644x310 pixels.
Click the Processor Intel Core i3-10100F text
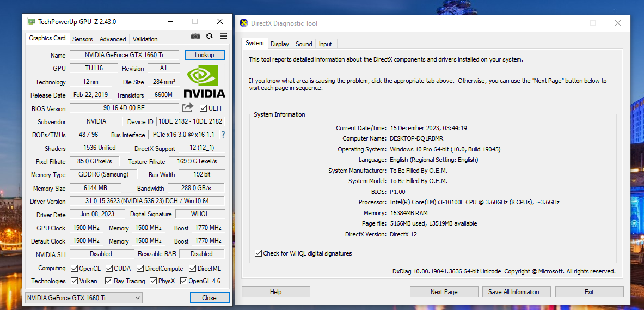coord(474,202)
